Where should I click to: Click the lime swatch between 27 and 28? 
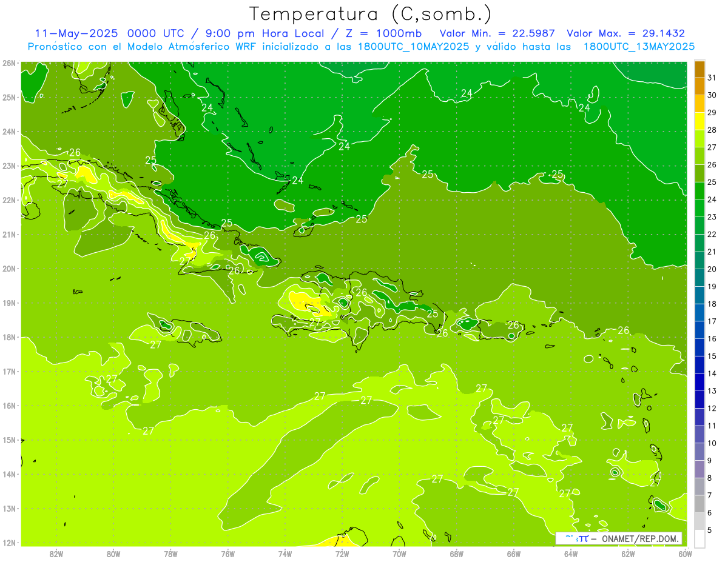(699, 138)
